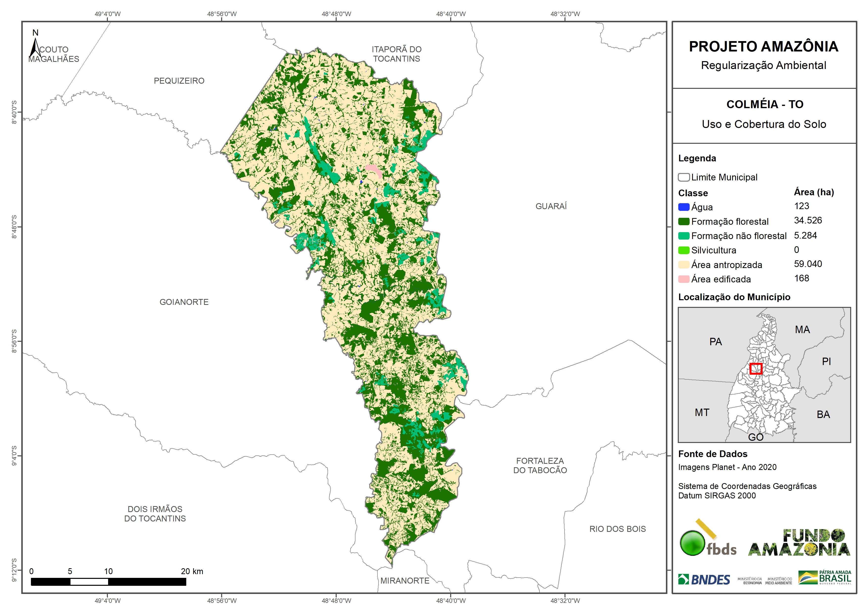Click the GUARAÍ municipality label

tap(551, 206)
